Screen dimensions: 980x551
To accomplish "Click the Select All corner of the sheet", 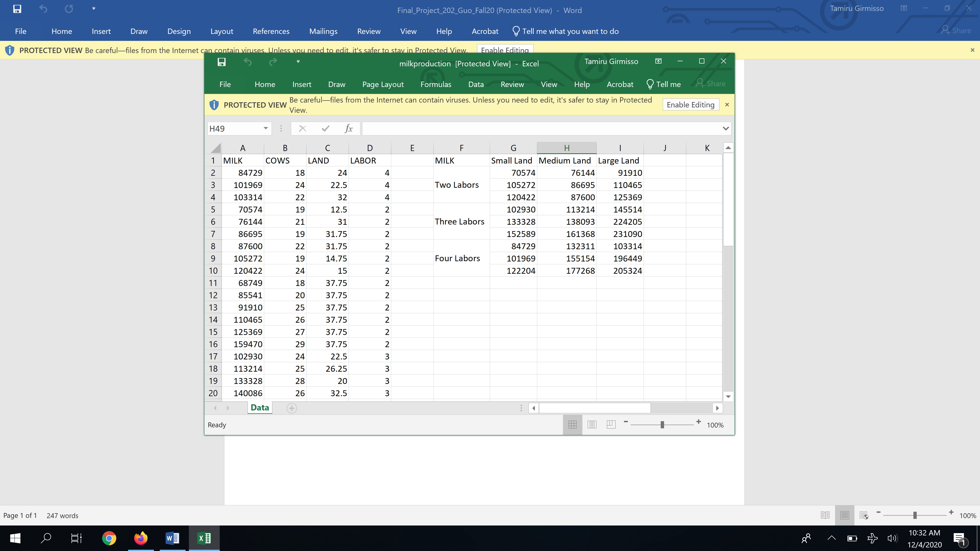I will point(215,148).
